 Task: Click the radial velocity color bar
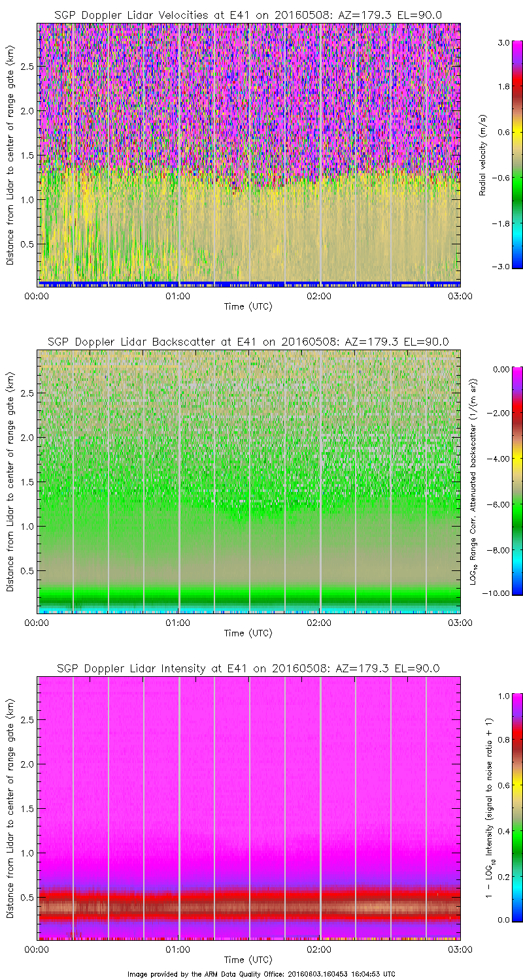tap(498, 154)
